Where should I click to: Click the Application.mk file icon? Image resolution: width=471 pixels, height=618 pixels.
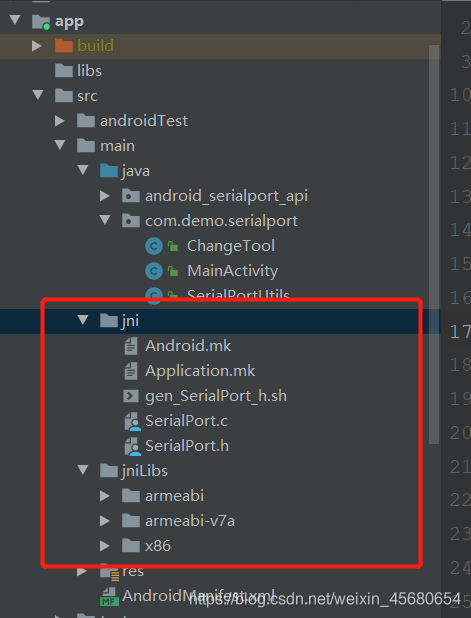tap(131, 371)
